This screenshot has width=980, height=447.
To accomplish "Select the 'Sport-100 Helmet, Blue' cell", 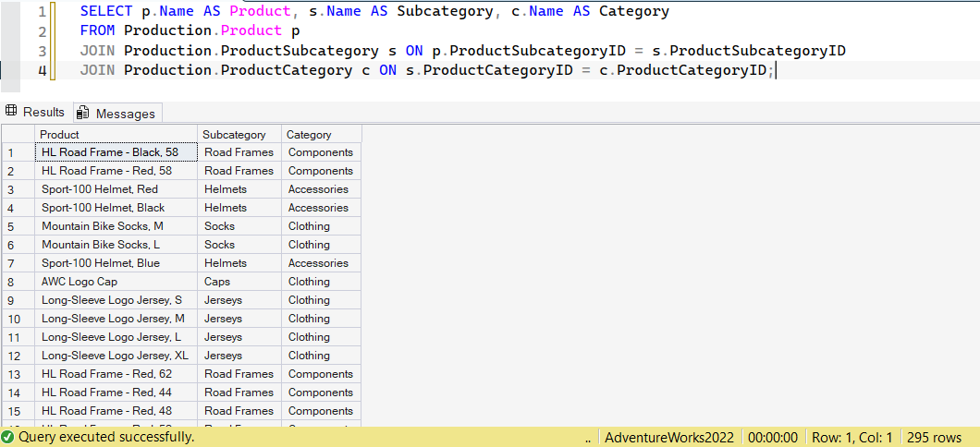I will [116, 263].
